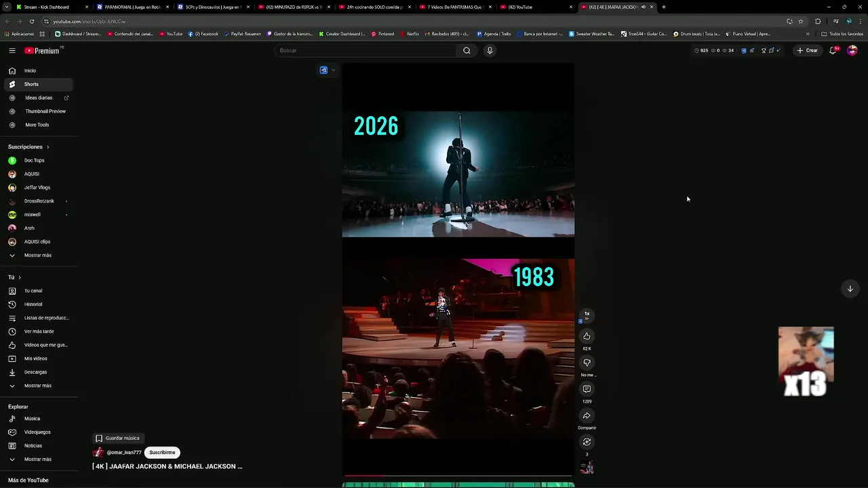Open the trophy icon in extension toolbar
This screenshot has width=868, height=488.
point(764,50)
